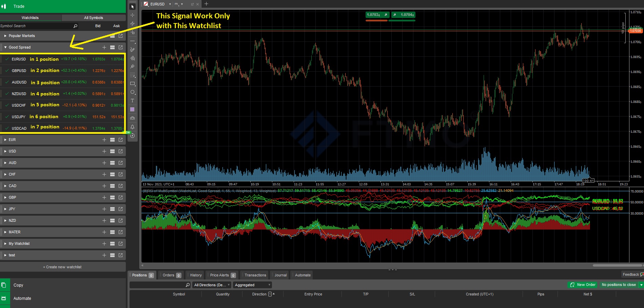The height and width of the screenshot is (308, 644).
Task: Uncheck GBPUSD in Good Spread list
Action: 7,71
